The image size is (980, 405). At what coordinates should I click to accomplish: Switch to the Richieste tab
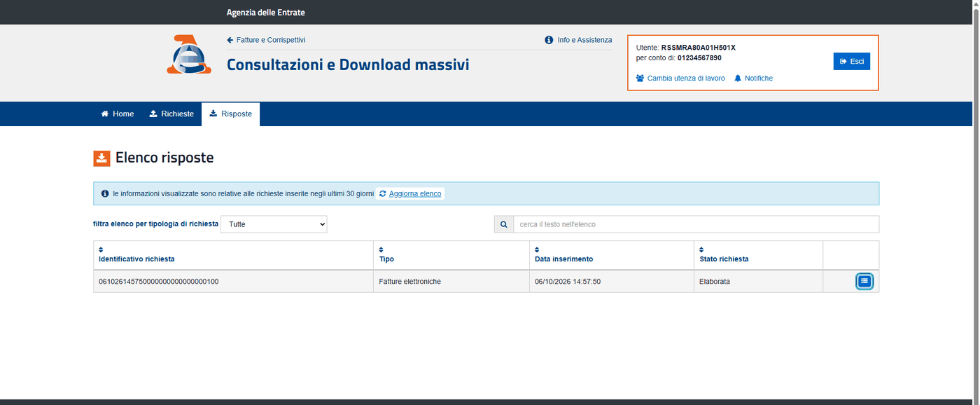(171, 114)
